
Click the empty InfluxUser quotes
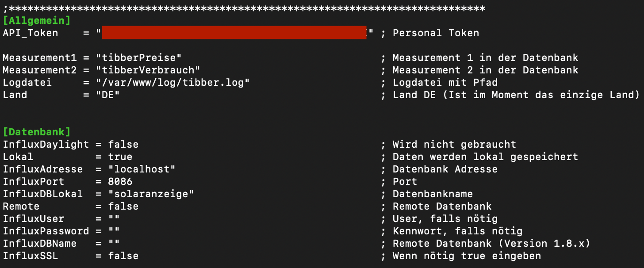pyautogui.click(x=114, y=218)
